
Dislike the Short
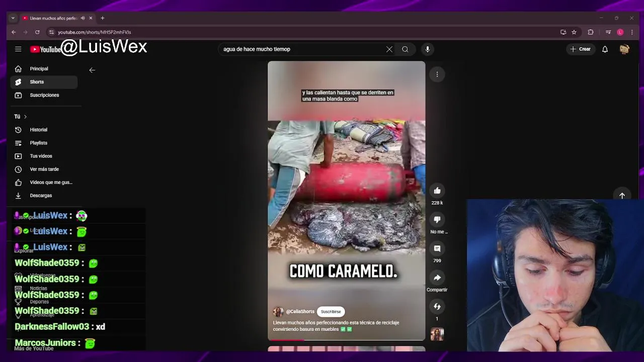coord(437,220)
